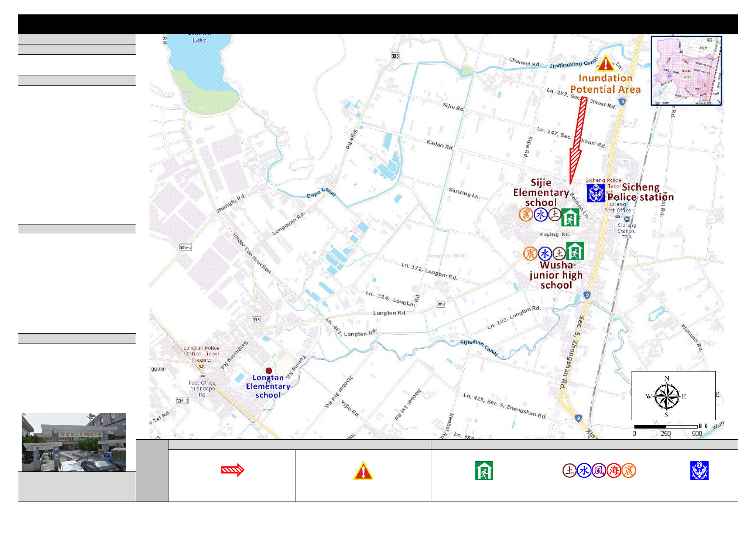
Task: Click the 'Kailan Rd.' label
Action: point(440,145)
